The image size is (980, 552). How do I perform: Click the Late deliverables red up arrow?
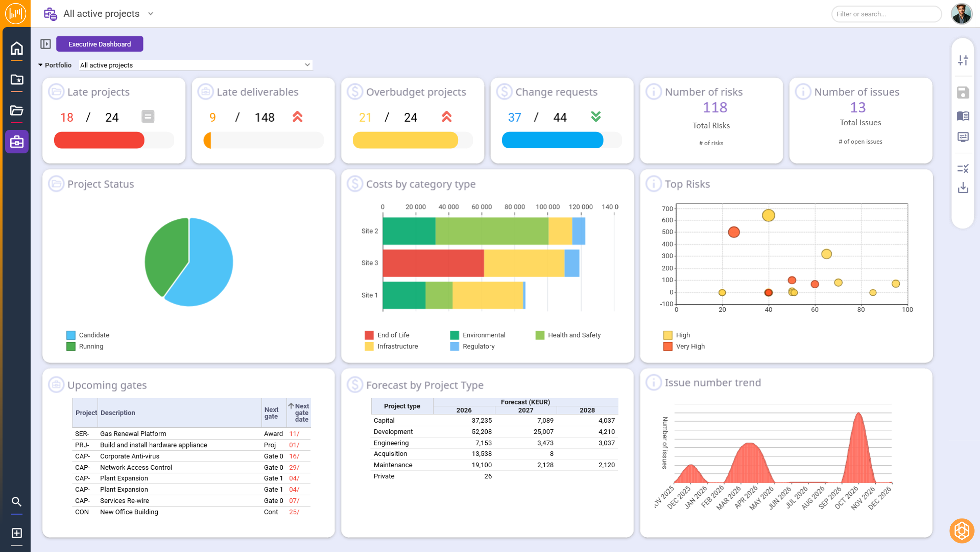(297, 116)
